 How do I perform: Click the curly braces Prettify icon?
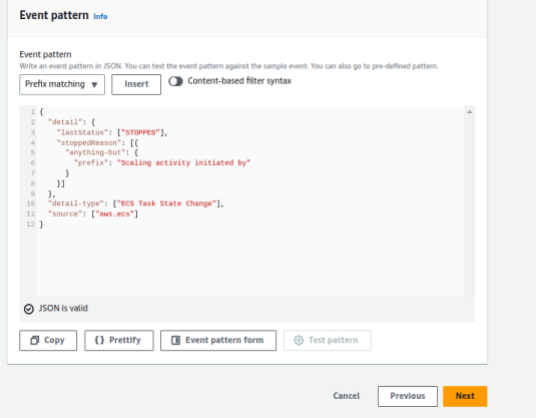[x=99, y=340]
